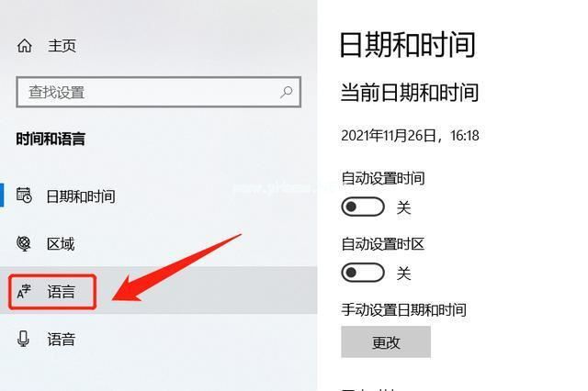Open the 语言 language settings label
588x391 pixels.
point(62,292)
